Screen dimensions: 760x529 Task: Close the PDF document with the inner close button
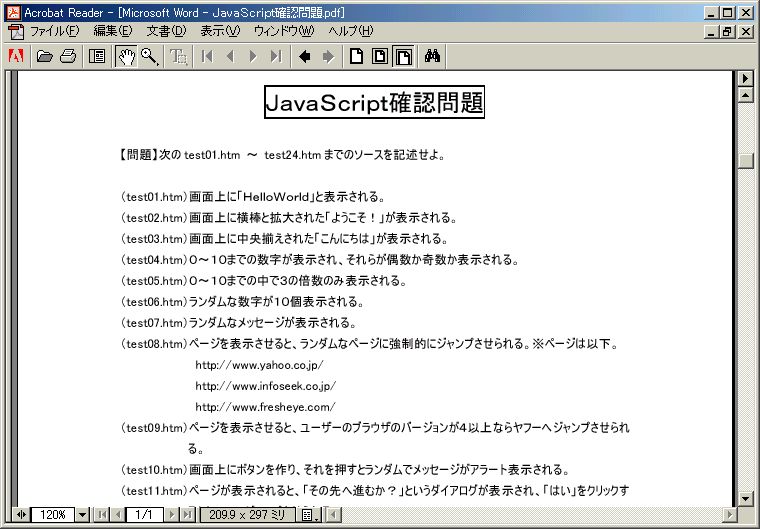(x=745, y=32)
